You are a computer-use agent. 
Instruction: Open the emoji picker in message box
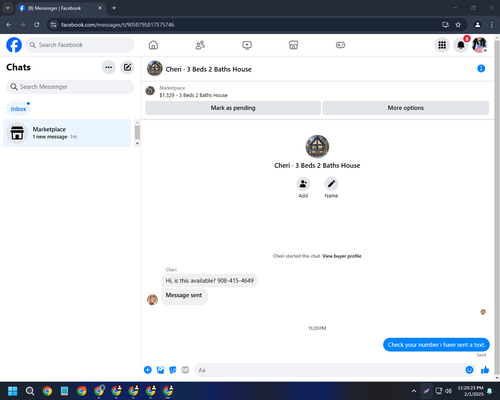[x=469, y=370]
